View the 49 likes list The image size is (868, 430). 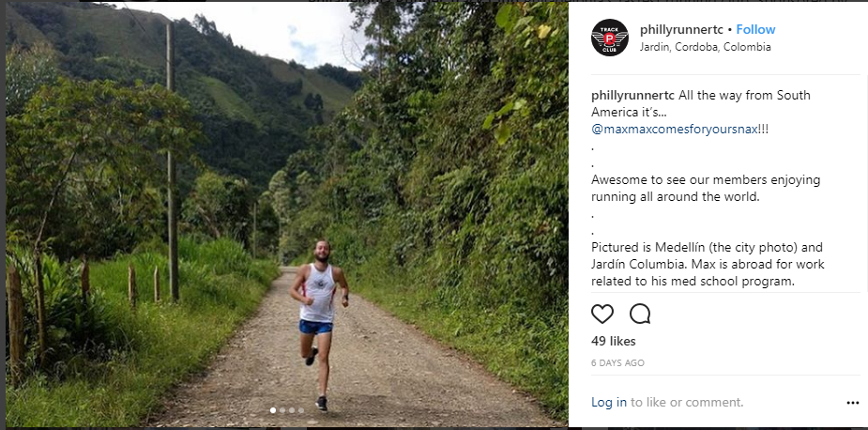[614, 342]
